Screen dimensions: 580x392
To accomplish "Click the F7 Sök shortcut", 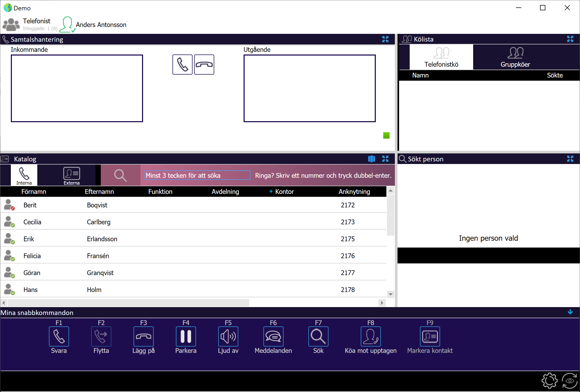I will pos(318,336).
